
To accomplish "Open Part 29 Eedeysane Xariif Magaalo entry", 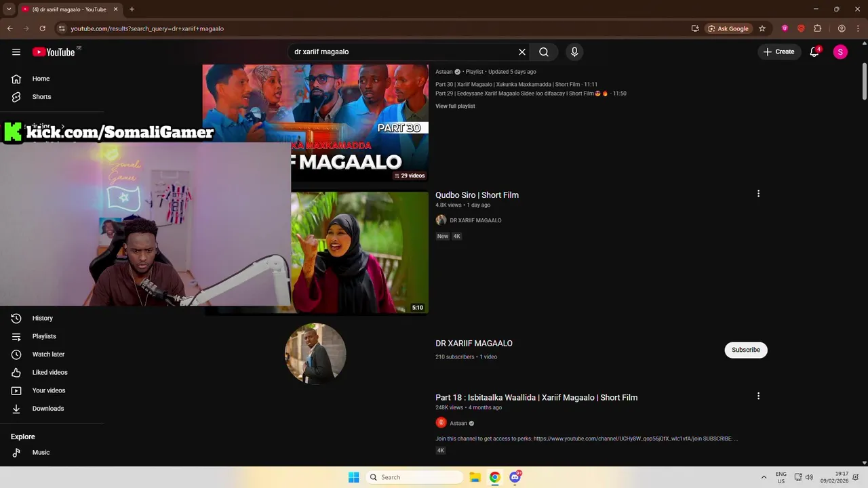I will [531, 94].
